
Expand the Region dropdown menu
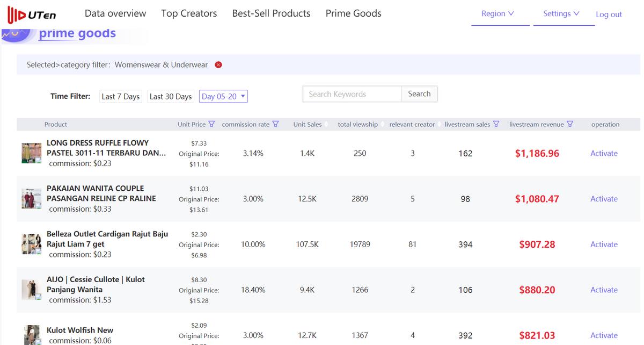coord(497,14)
